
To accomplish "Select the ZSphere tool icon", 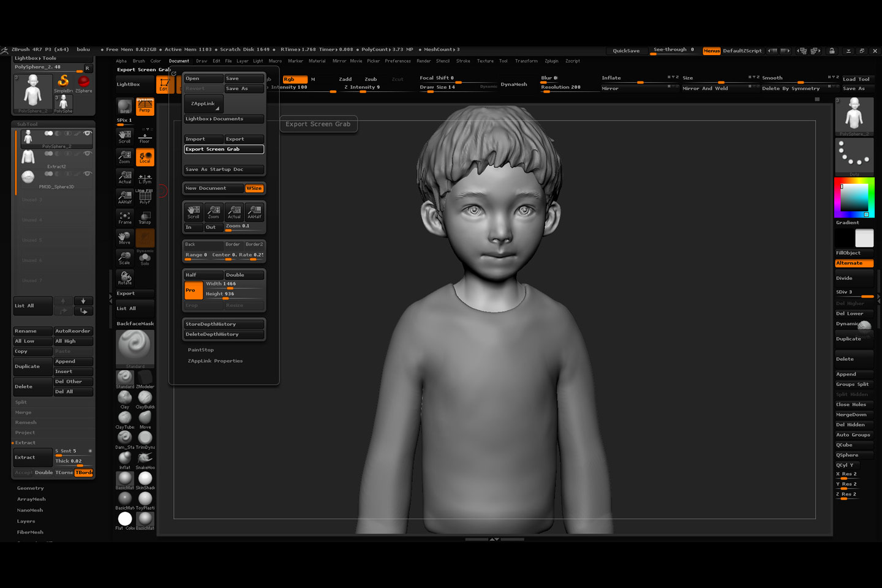I will coord(84,82).
